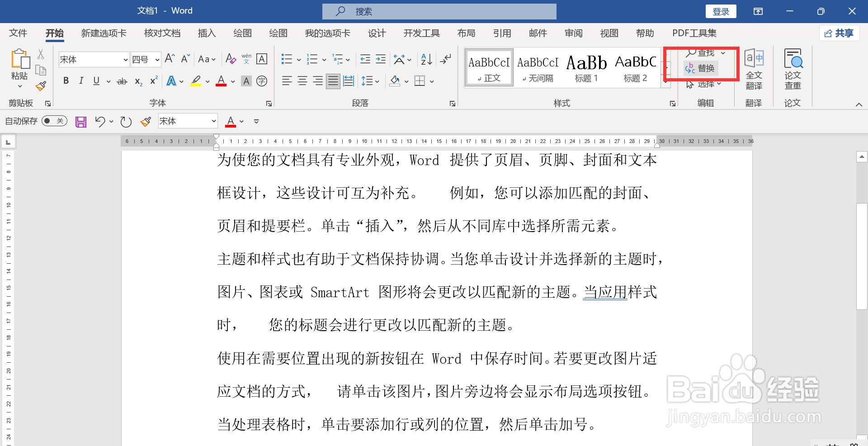
Task: Clear all formatting using the eraser A icon
Action: (231, 59)
